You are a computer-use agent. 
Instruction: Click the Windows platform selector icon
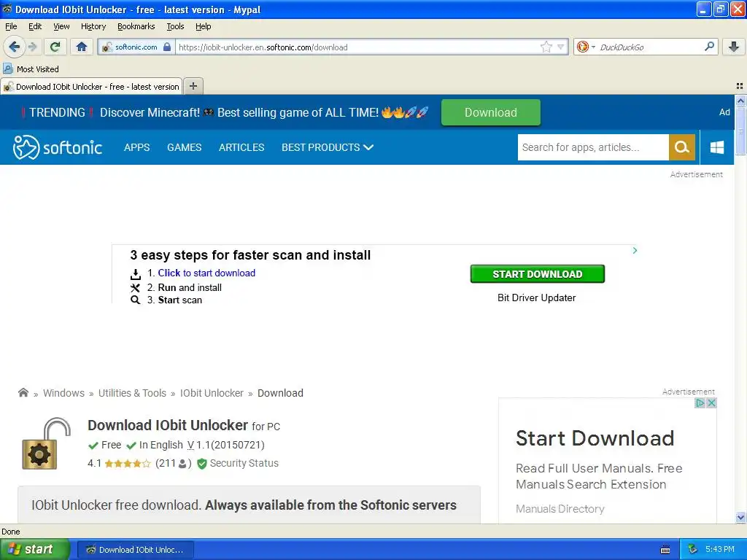tap(717, 147)
